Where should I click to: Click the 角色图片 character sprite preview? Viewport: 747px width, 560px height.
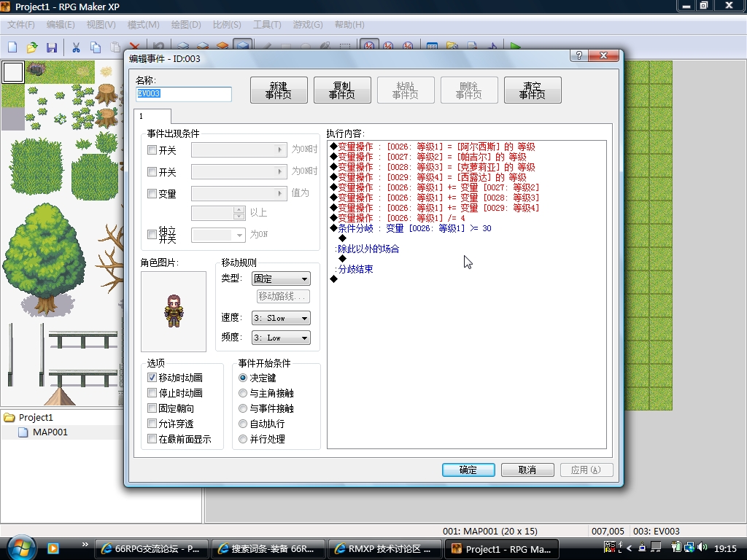pos(174,311)
